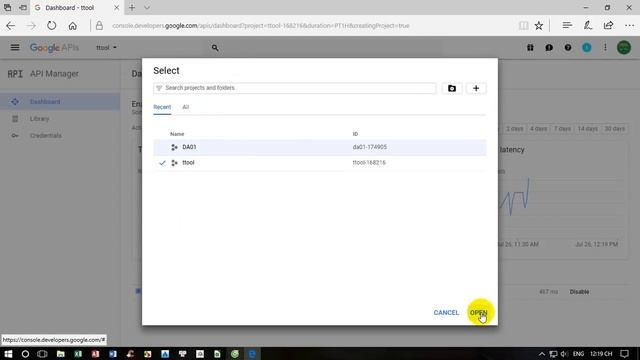Select the DA01 project row

320,147
